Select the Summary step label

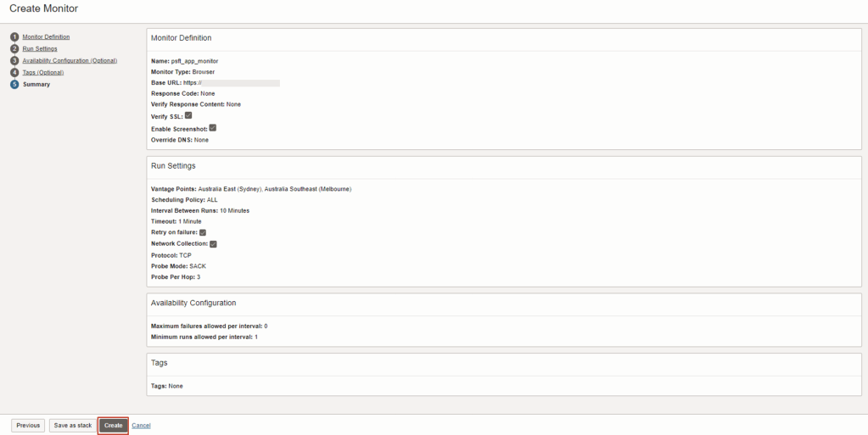(36, 85)
